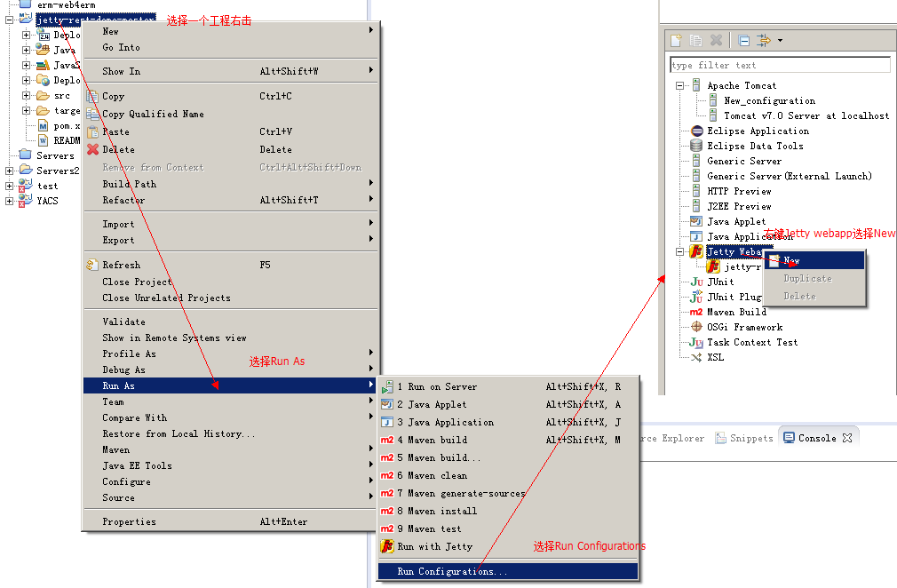Click the Eclipse Application icon

[696, 131]
